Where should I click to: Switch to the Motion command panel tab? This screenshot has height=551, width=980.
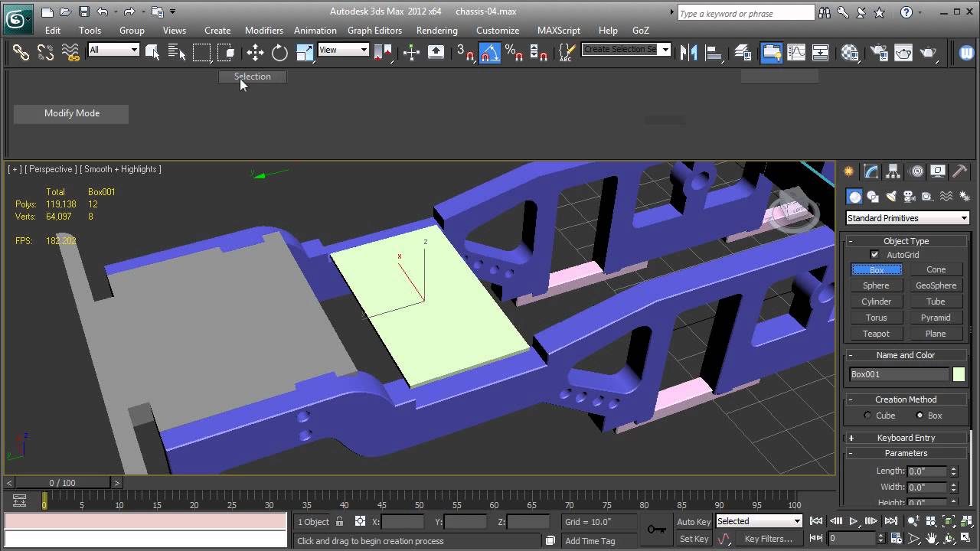pyautogui.click(x=916, y=171)
